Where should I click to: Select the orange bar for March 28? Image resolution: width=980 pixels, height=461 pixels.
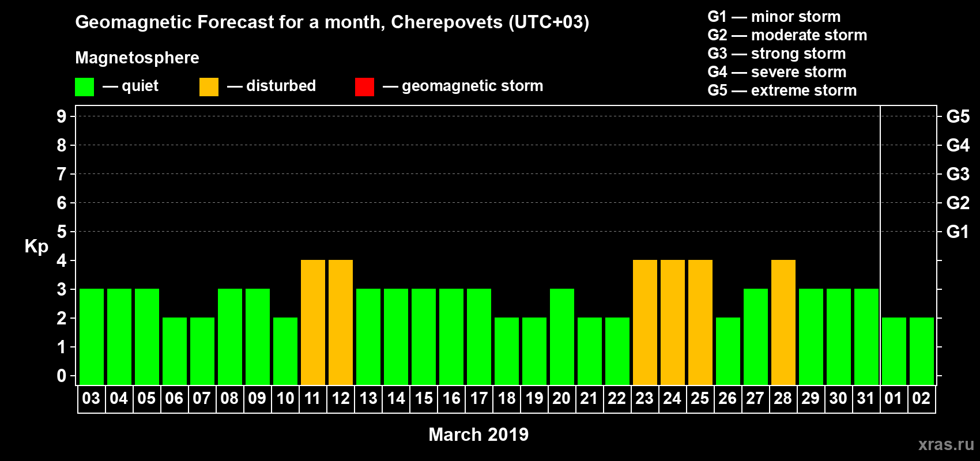(x=783, y=322)
